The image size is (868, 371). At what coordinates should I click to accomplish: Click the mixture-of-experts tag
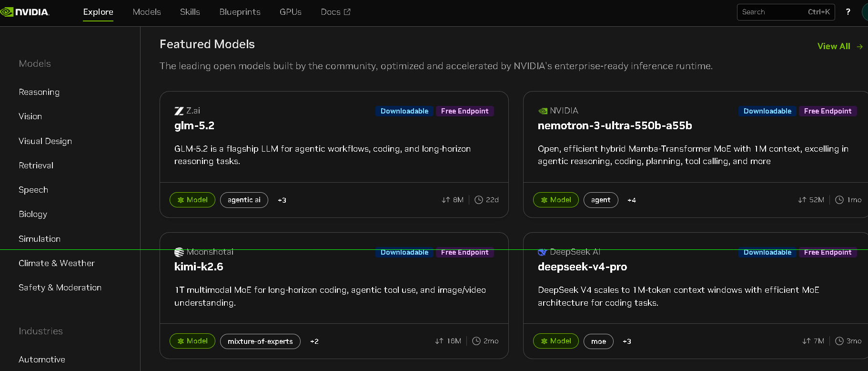260,341
